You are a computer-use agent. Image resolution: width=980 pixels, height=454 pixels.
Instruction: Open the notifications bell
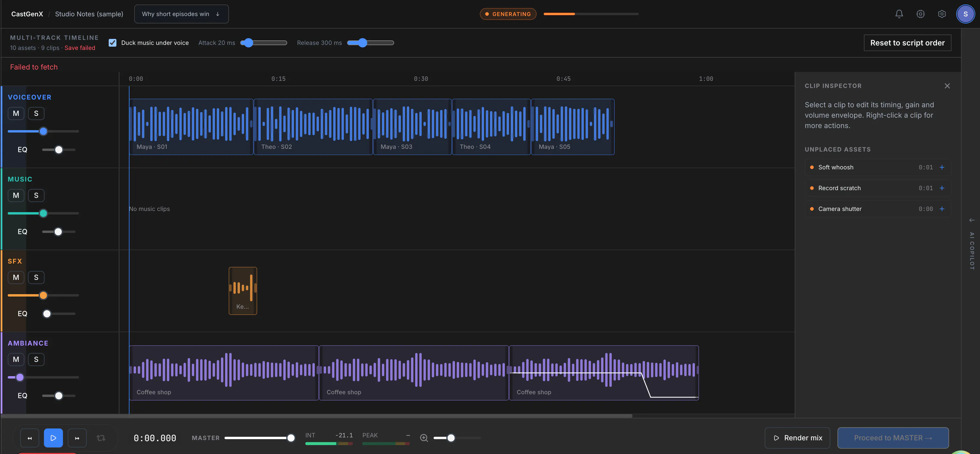click(899, 14)
